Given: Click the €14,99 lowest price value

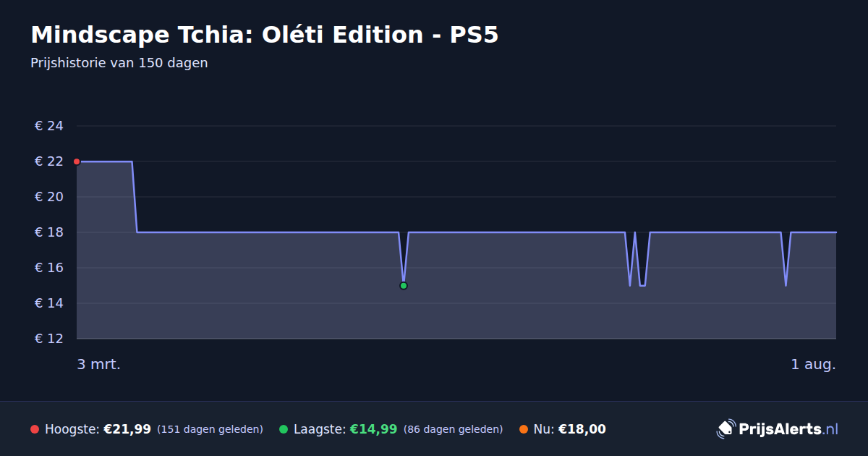Looking at the screenshot, I should 374,429.
